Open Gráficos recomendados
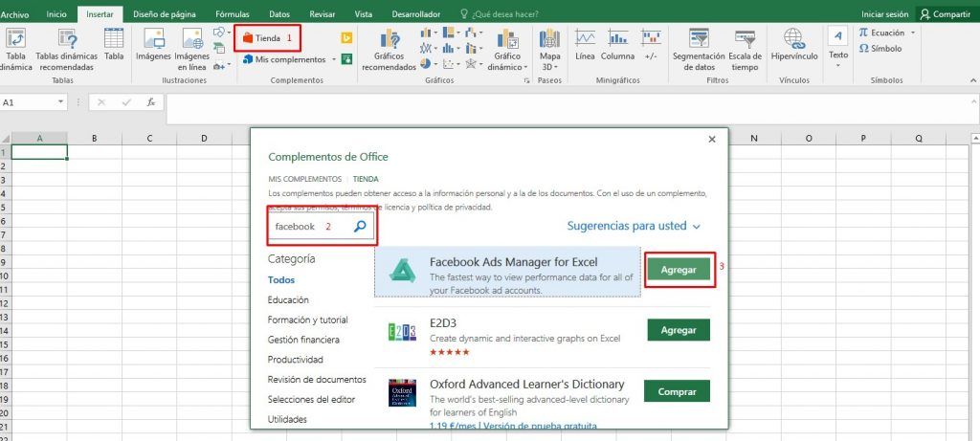The height and width of the screenshot is (441, 980). [x=390, y=50]
